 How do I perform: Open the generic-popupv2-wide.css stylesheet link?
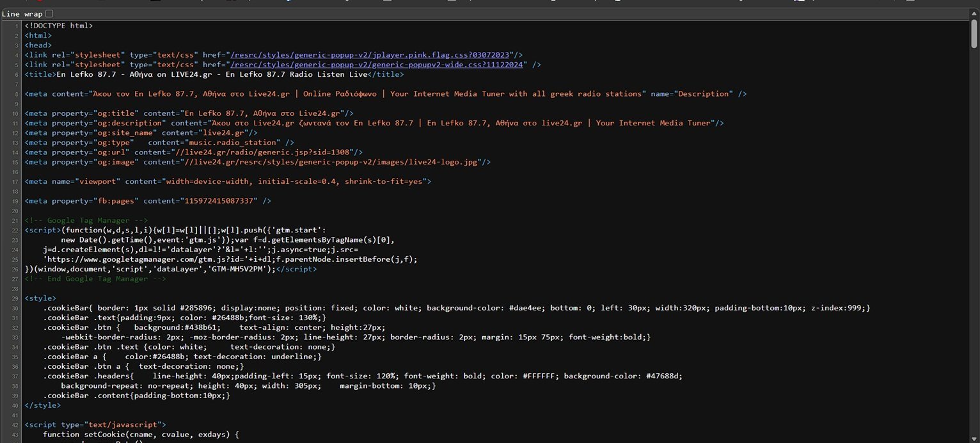pyautogui.click(x=377, y=65)
